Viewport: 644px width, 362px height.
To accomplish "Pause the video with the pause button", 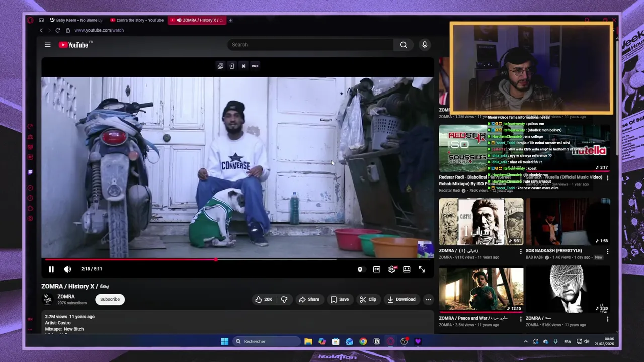I will click(51, 269).
